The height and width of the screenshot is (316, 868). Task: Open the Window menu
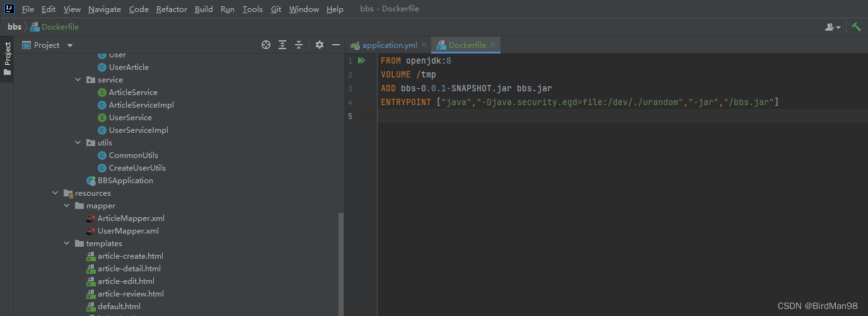(304, 9)
